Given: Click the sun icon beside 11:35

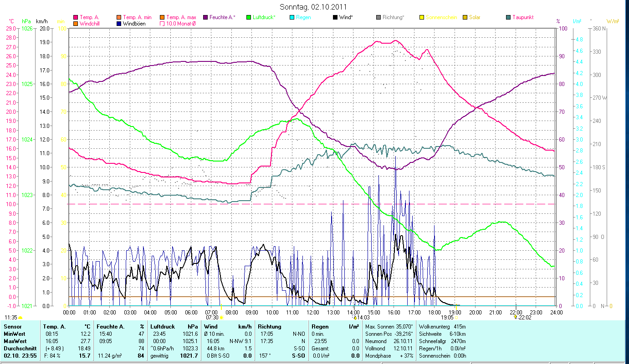Looking at the screenshot, I should click(x=20, y=318).
